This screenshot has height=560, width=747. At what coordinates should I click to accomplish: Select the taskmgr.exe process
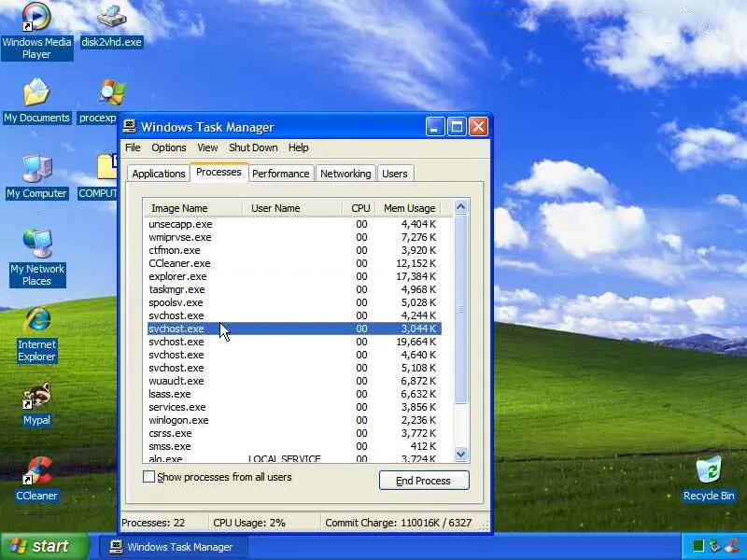point(294,289)
